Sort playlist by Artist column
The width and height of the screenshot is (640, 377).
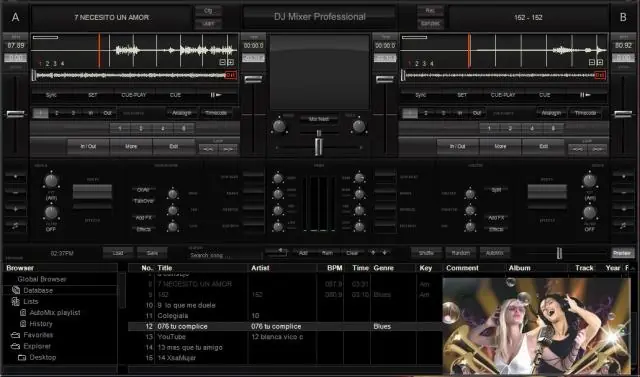pyautogui.click(x=260, y=268)
